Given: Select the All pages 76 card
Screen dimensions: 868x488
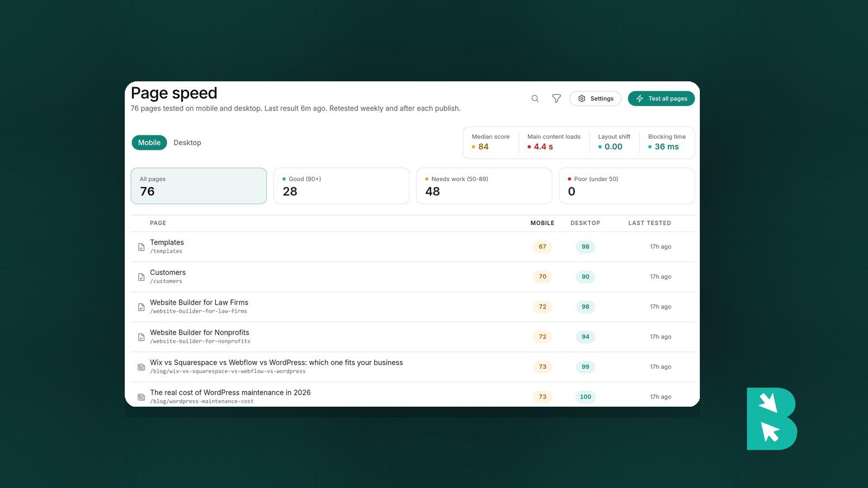Looking at the screenshot, I should tap(199, 186).
